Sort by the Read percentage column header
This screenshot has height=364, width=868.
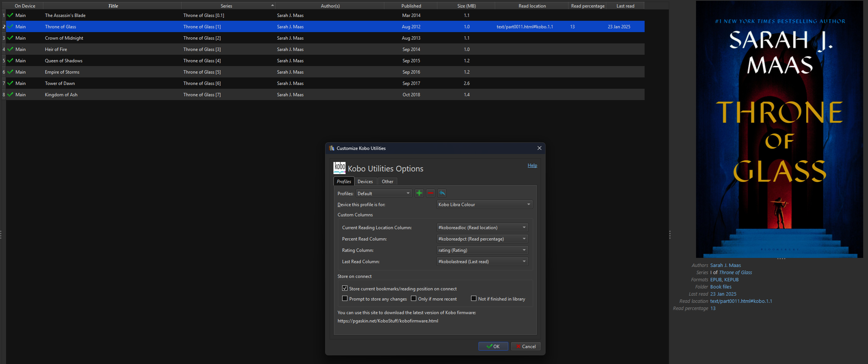pyautogui.click(x=587, y=6)
